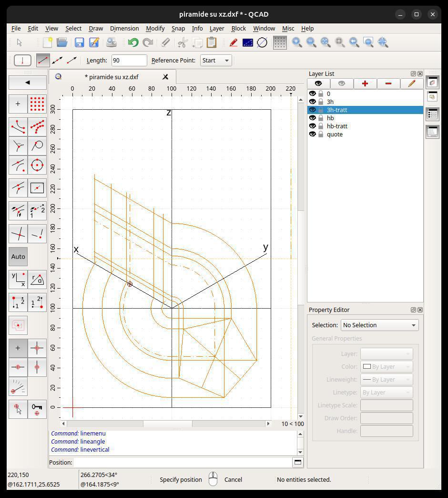Click the Length input field

coord(129,60)
